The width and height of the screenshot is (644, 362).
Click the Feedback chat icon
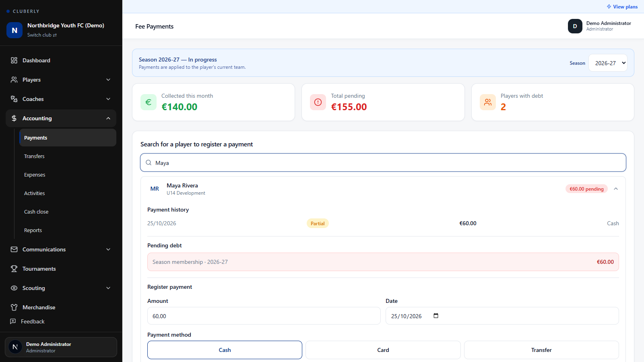(13, 321)
